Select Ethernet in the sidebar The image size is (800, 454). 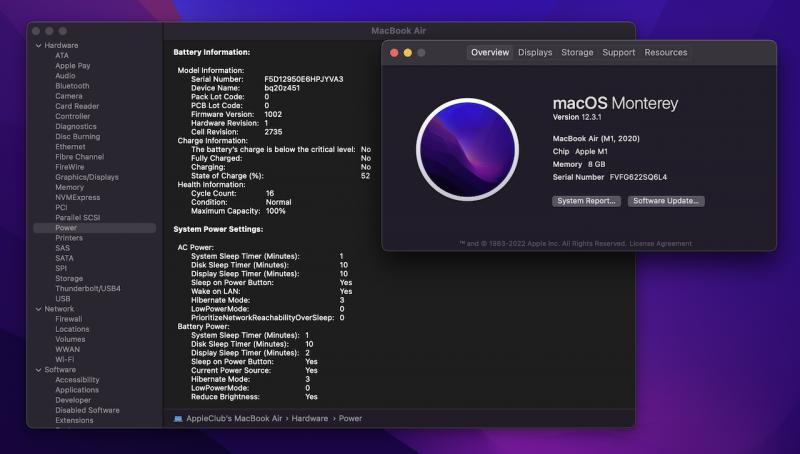click(x=70, y=147)
